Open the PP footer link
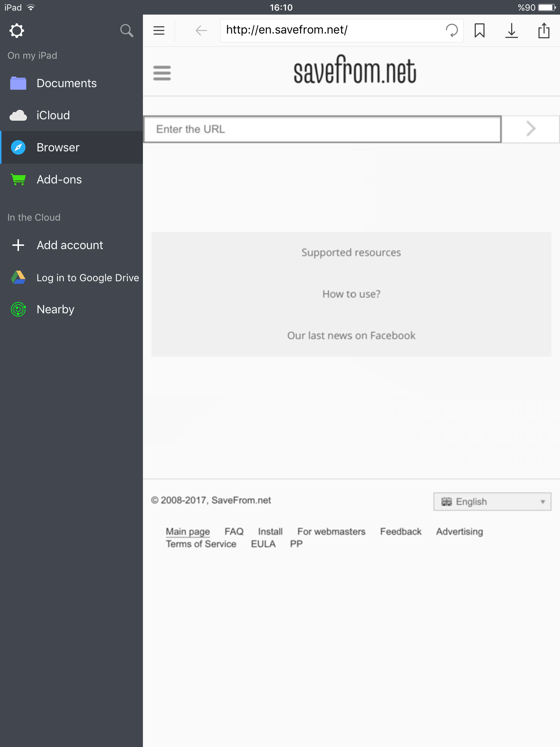The image size is (560, 747). [x=296, y=544]
